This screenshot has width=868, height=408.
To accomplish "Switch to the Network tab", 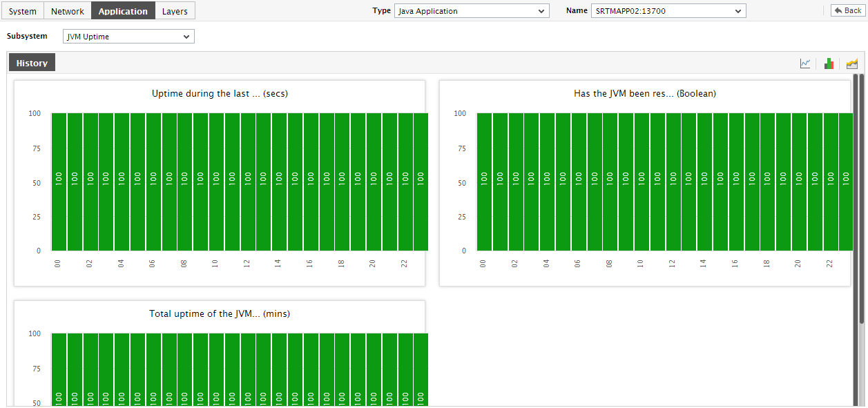I will pyautogui.click(x=68, y=11).
